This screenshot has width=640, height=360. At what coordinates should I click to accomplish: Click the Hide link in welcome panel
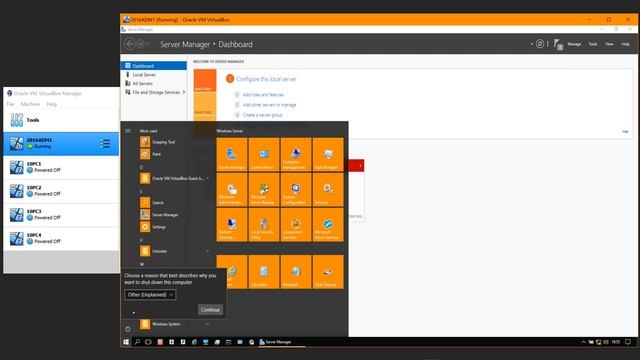(625, 131)
